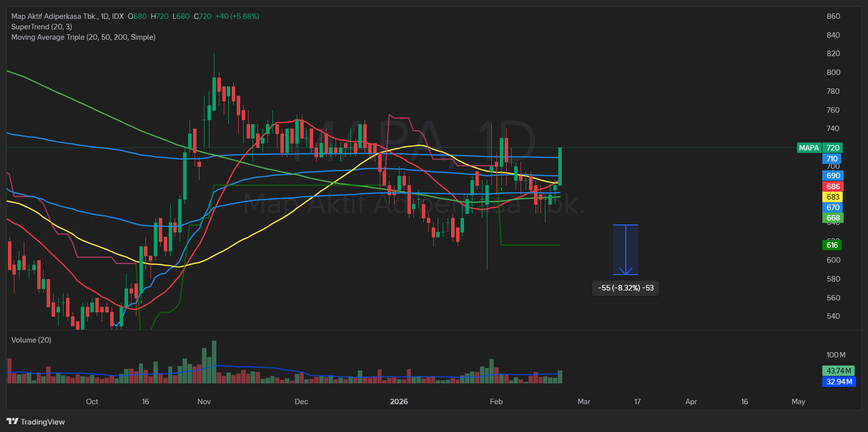Click the open value O680
The width and height of the screenshot is (868, 432).
pos(137,16)
